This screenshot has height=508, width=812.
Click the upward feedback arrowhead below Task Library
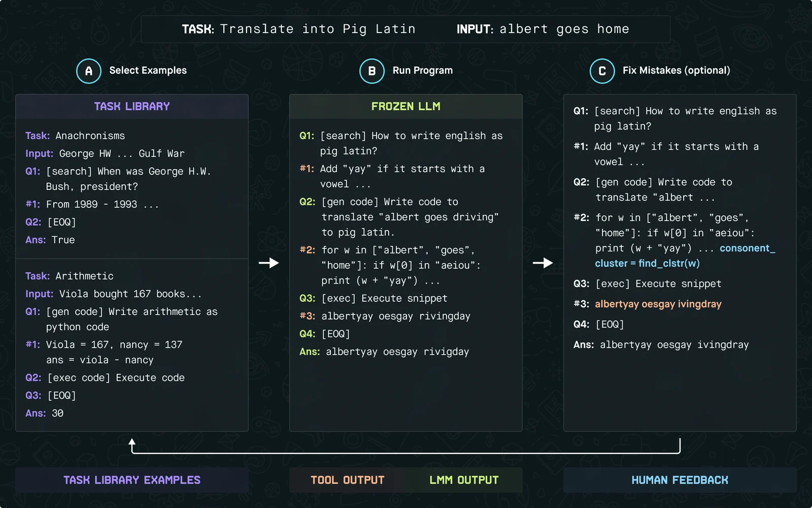click(x=132, y=442)
